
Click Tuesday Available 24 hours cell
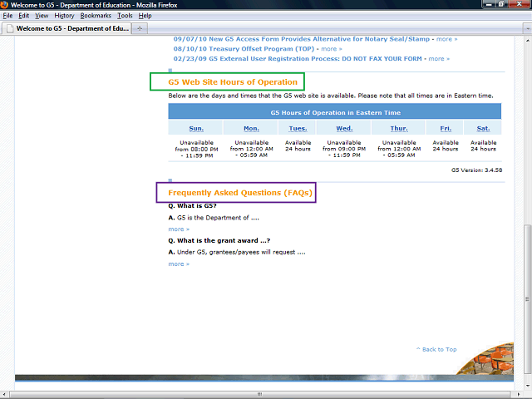298,146
